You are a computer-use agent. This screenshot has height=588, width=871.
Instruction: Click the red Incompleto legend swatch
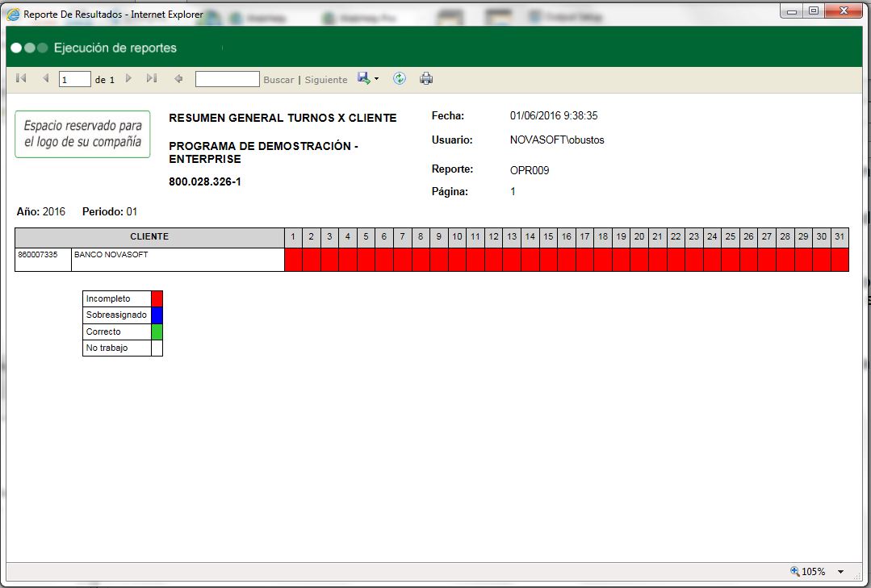[x=157, y=298]
